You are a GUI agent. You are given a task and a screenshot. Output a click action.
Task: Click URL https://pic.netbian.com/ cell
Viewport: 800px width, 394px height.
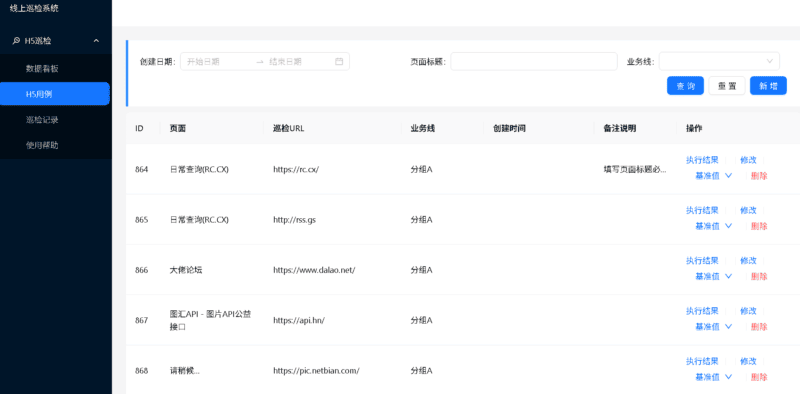coord(316,371)
